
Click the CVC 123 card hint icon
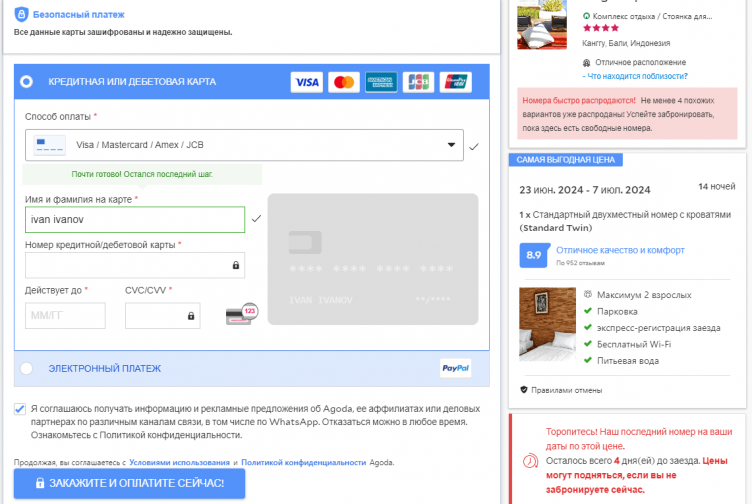(x=242, y=314)
